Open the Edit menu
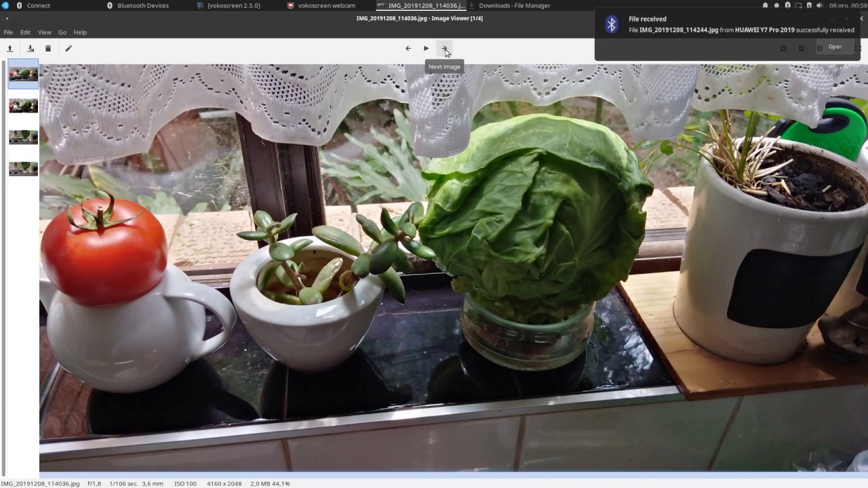Viewport: 868px width, 488px height. [25, 32]
